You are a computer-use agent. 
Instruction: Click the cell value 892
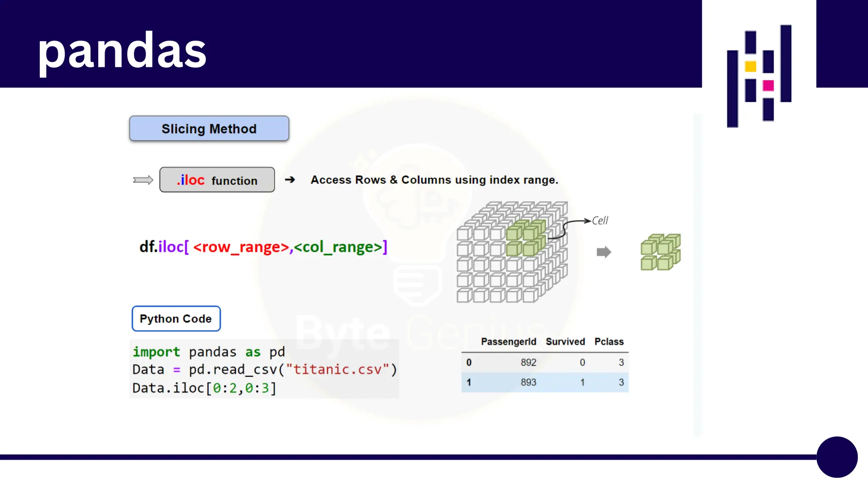pyautogui.click(x=529, y=362)
